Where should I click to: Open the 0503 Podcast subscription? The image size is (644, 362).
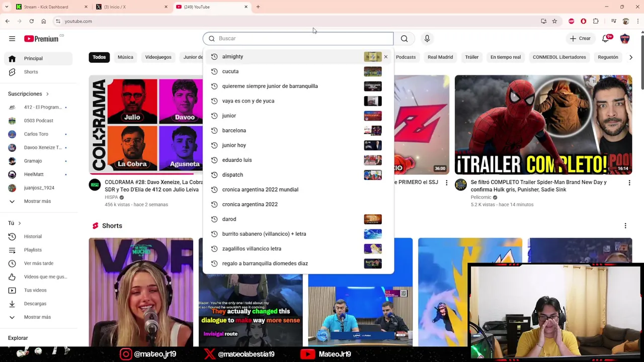coord(39,121)
